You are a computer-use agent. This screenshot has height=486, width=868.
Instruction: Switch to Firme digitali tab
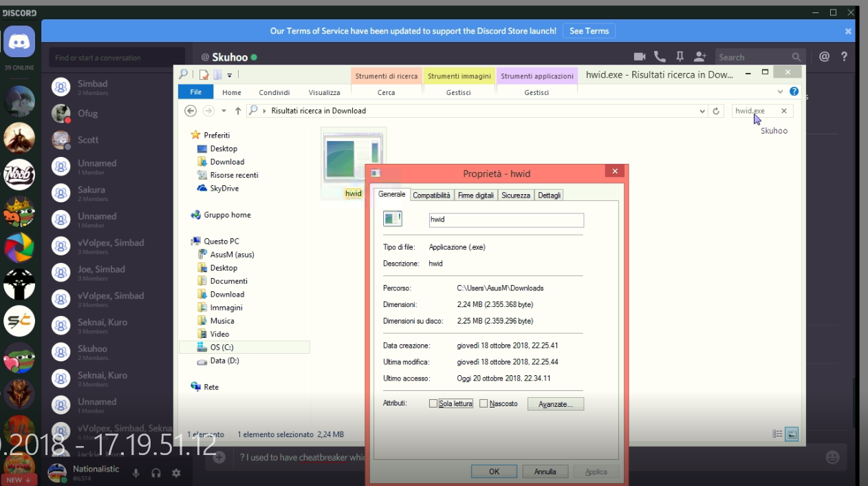476,196
